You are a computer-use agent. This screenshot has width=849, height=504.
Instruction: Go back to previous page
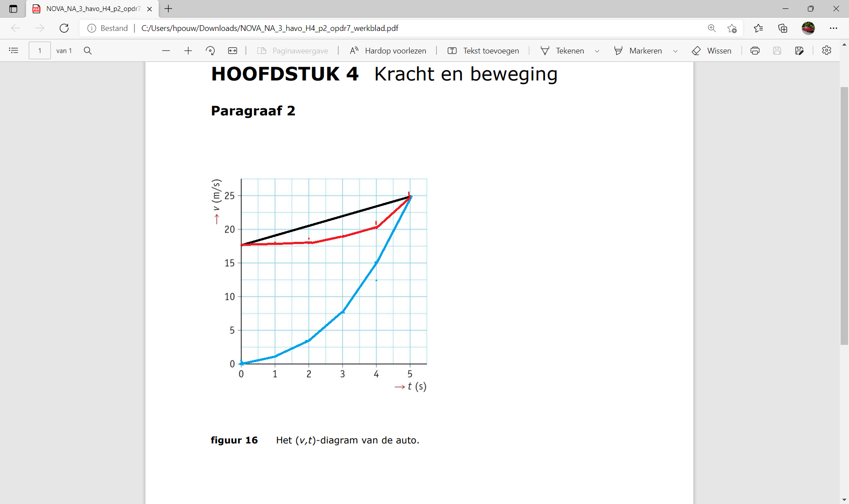coord(15,28)
